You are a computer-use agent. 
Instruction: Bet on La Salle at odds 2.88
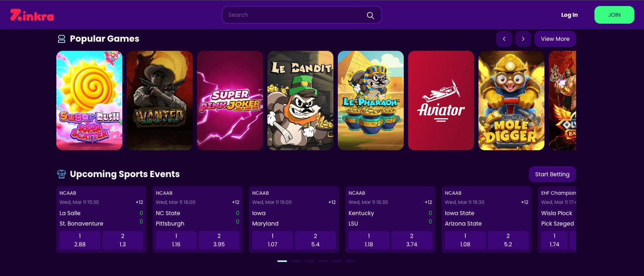click(x=80, y=240)
